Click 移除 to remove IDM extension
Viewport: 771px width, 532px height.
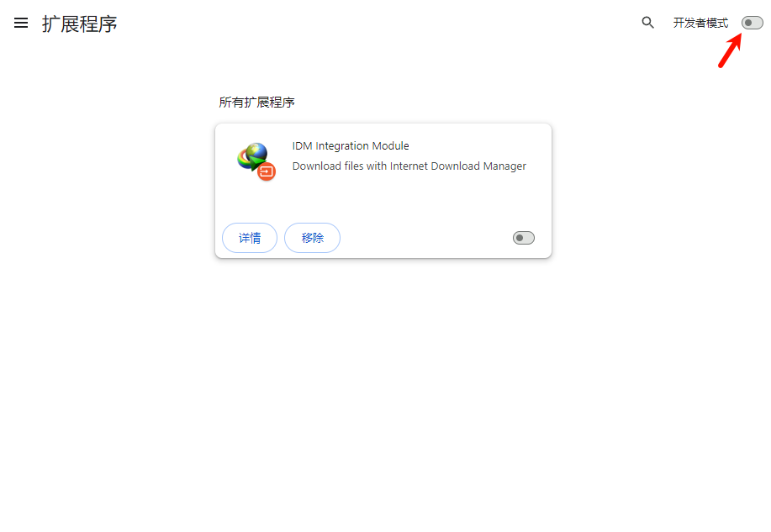[x=312, y=238]
